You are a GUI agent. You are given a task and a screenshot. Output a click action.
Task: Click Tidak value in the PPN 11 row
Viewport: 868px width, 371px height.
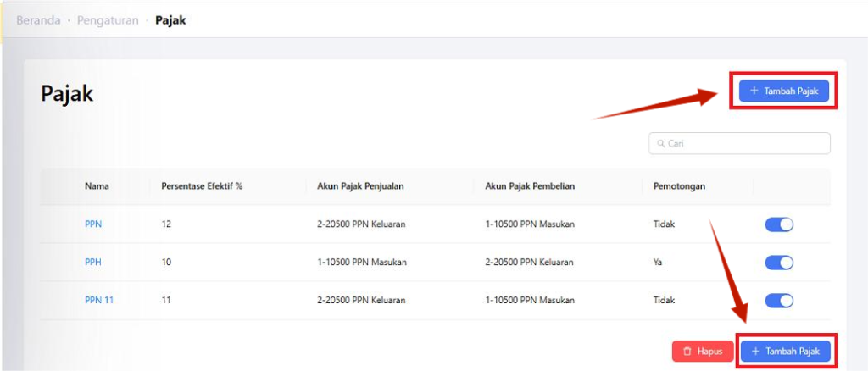tap(665, 301)
